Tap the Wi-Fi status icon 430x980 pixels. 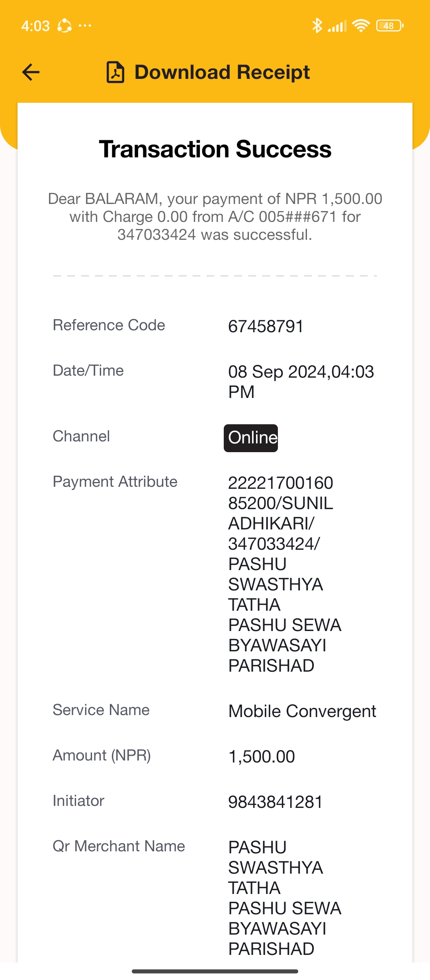[x=361, y=26]
